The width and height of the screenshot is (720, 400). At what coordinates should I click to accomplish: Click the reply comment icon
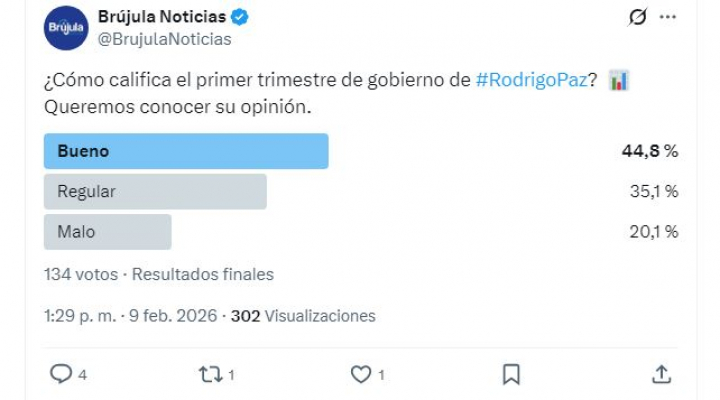click(62, 374)
